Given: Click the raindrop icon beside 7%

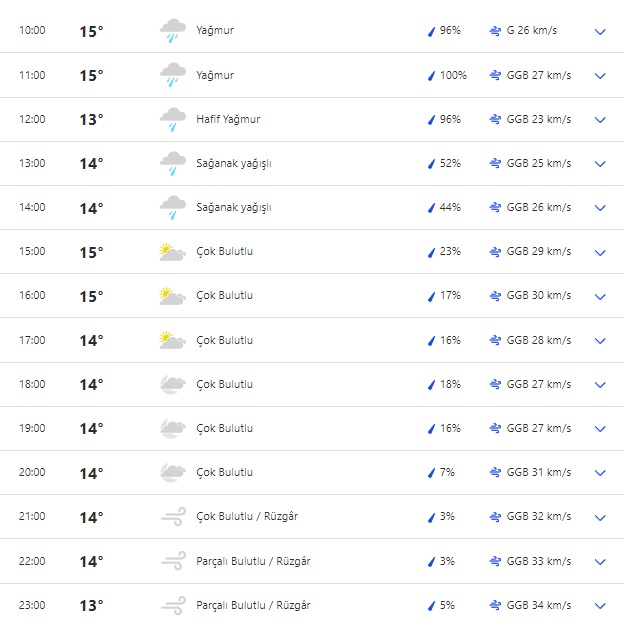Looking at the screenshot, I should tap(431, 473).
